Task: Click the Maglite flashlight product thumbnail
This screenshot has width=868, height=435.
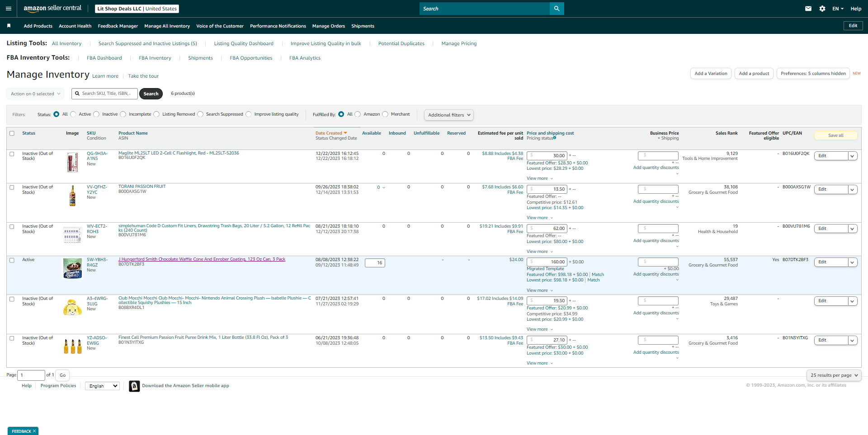Action: pyautogui.click(x=72, y=162)
